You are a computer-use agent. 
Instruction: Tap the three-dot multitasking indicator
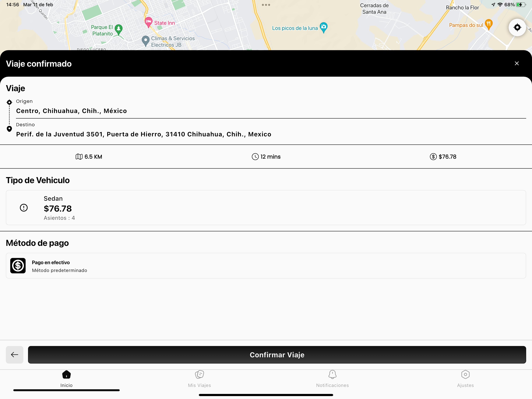pos(266,5)
